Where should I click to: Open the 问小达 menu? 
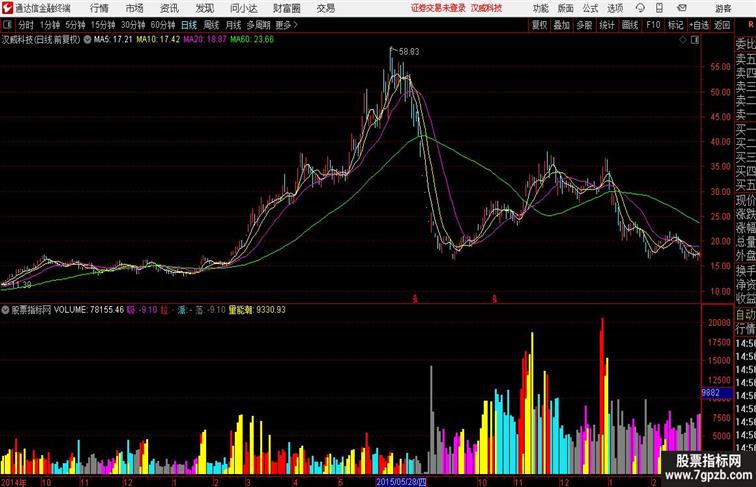(243, 8)
